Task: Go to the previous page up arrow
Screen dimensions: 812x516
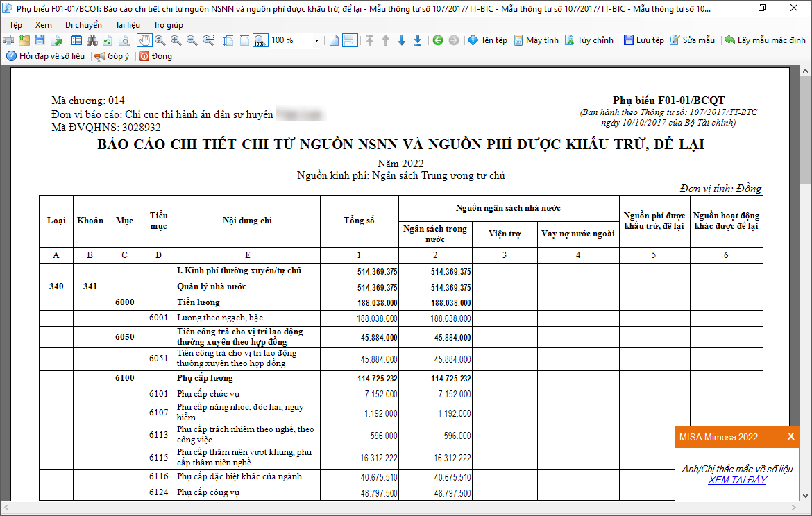Action: point(386,40)
